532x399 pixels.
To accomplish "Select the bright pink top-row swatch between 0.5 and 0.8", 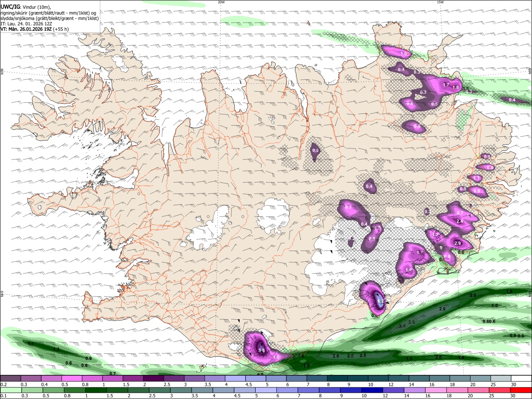I will click(x=71, y=379).
